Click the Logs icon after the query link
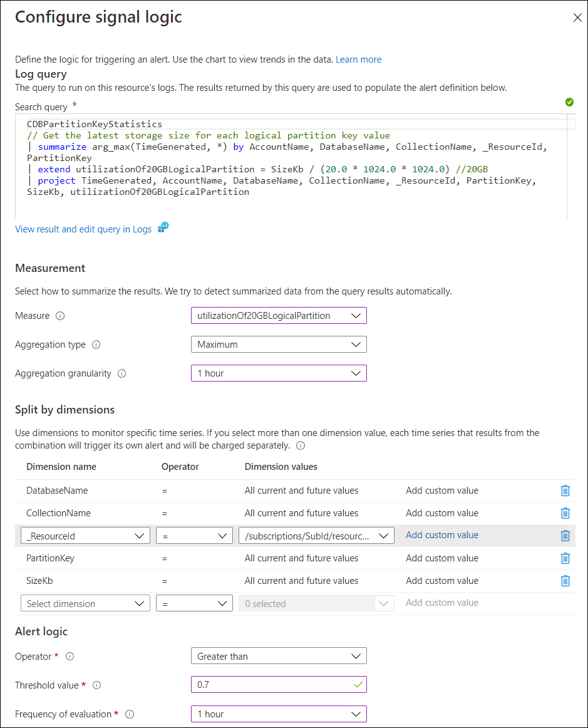 coord(162,229)
